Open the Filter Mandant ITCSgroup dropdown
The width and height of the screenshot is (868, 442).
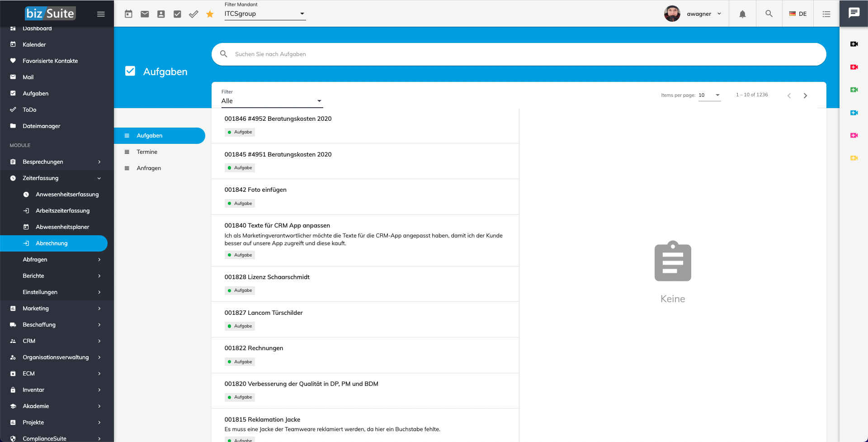[x=265, y=14]
